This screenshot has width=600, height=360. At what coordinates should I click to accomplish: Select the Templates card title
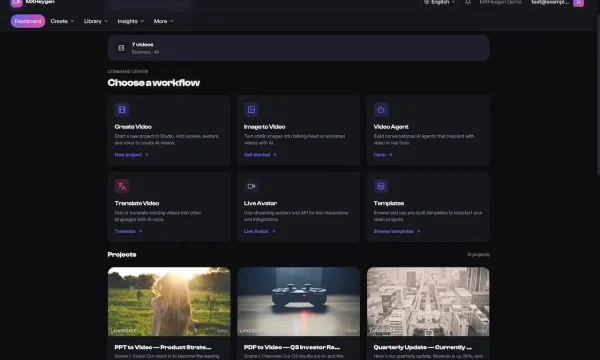pyautogui.click(x=389, y=203)
